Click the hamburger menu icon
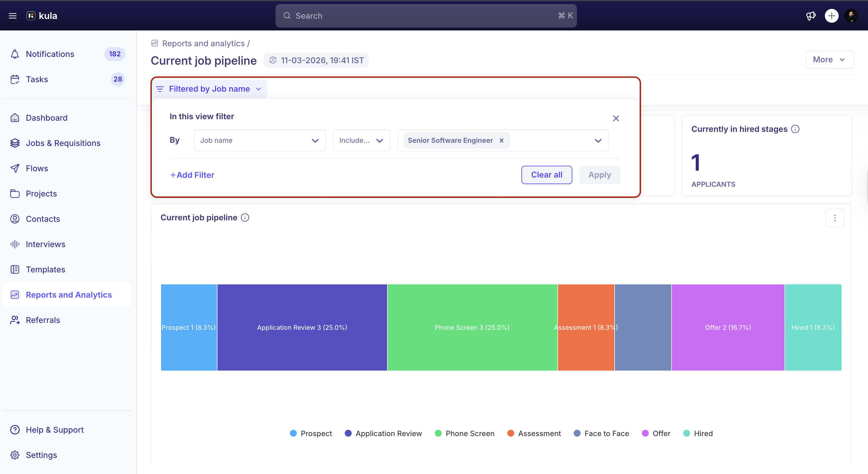Screen dimensions: 868x474 [x=12, y=16]
